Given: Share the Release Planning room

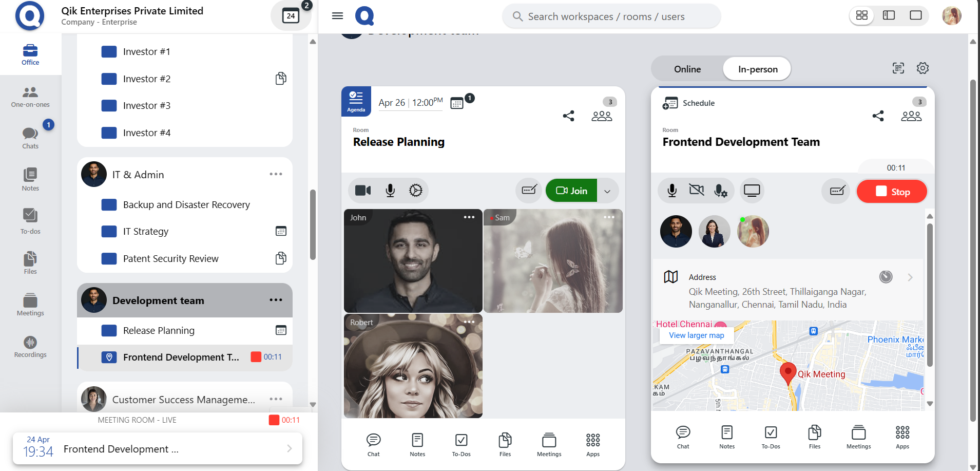Looking at the screenshot, I should click(x=568, y=116).
